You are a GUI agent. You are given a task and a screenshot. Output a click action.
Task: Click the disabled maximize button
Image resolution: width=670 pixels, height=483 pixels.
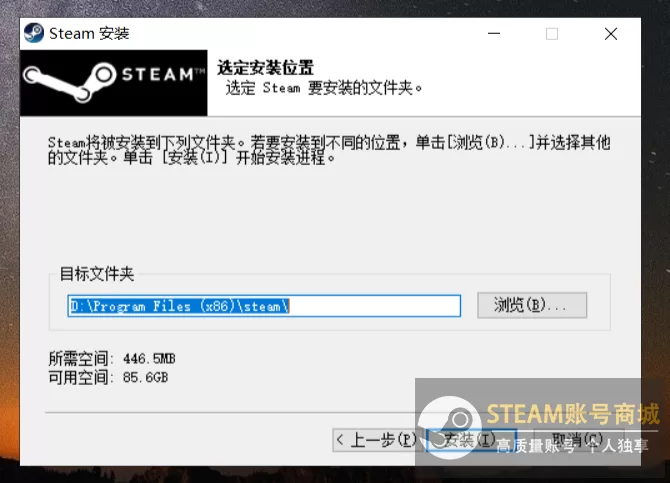(552, 33)
